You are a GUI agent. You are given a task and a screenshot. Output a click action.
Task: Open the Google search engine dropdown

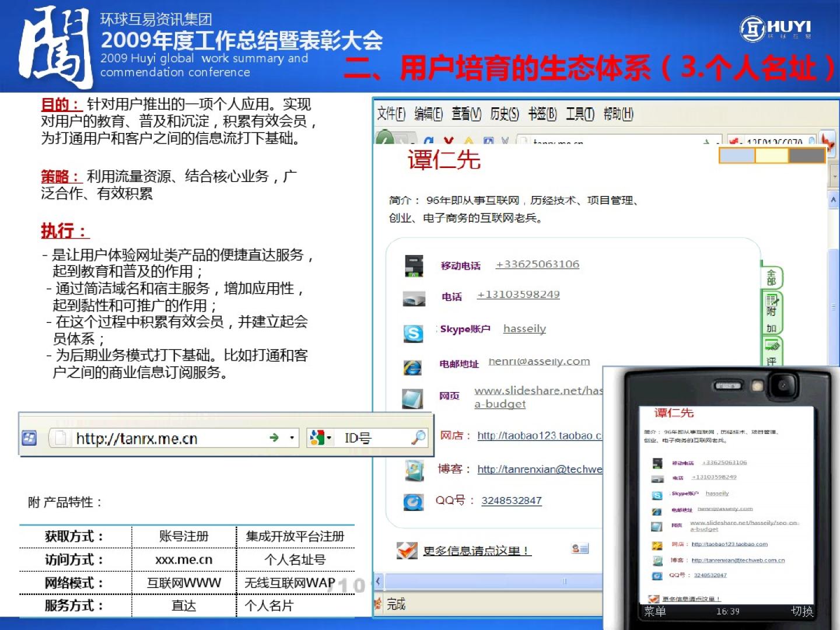[321, 437]
